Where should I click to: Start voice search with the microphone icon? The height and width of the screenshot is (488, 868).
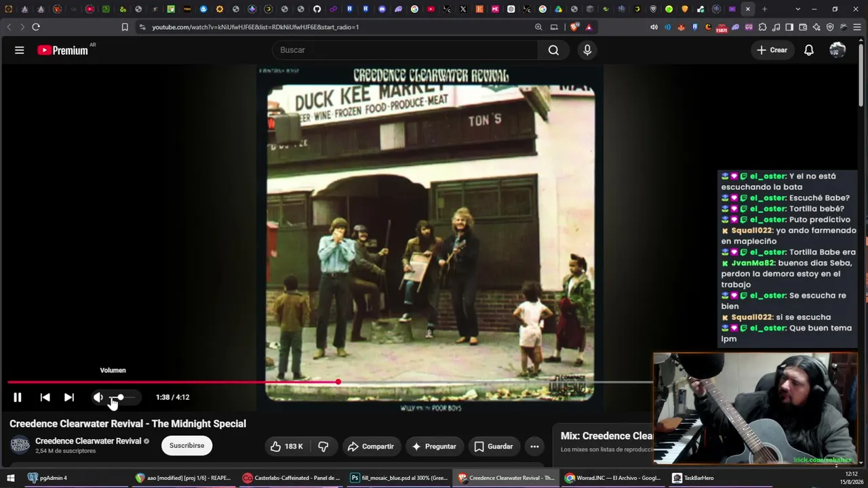coord(587,50)
